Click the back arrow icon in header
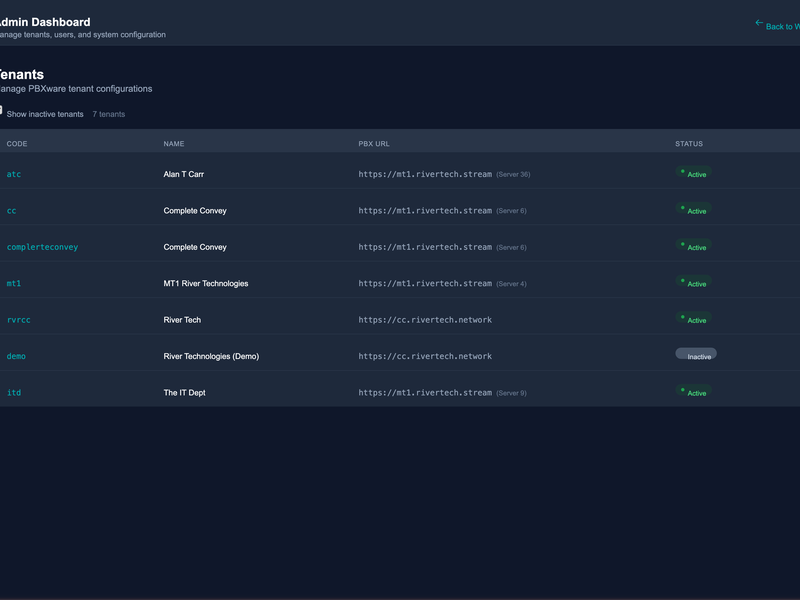Image resolution: width=800 pixels, height=600 pixels. click(759, 23)
